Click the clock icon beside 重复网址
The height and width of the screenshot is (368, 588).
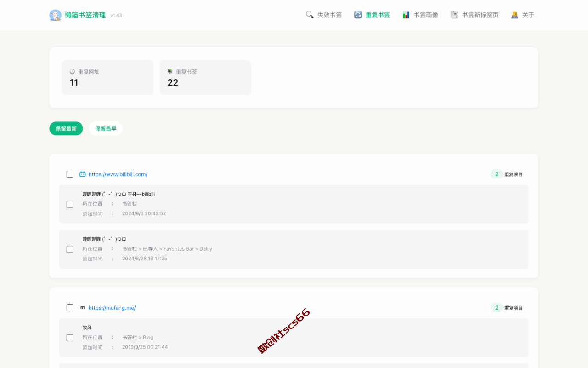72,71
